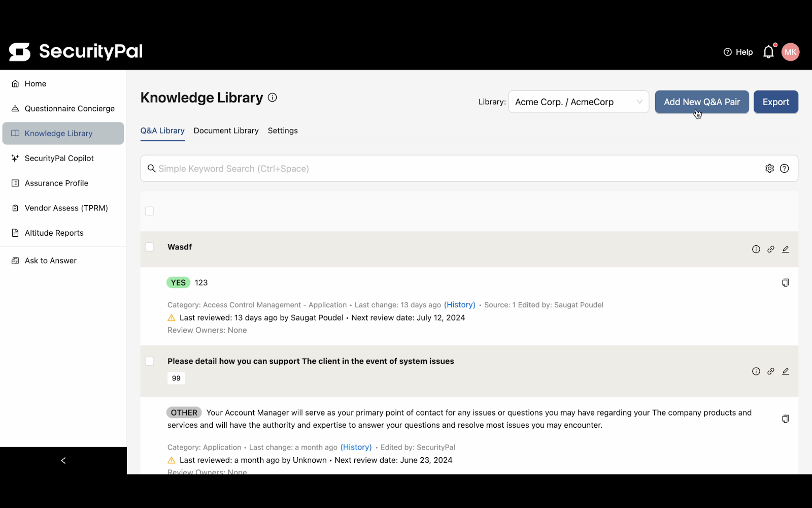The image size is (812, 508).
Task: Click the SecurityPal logo icon
Action: [20, 52]
